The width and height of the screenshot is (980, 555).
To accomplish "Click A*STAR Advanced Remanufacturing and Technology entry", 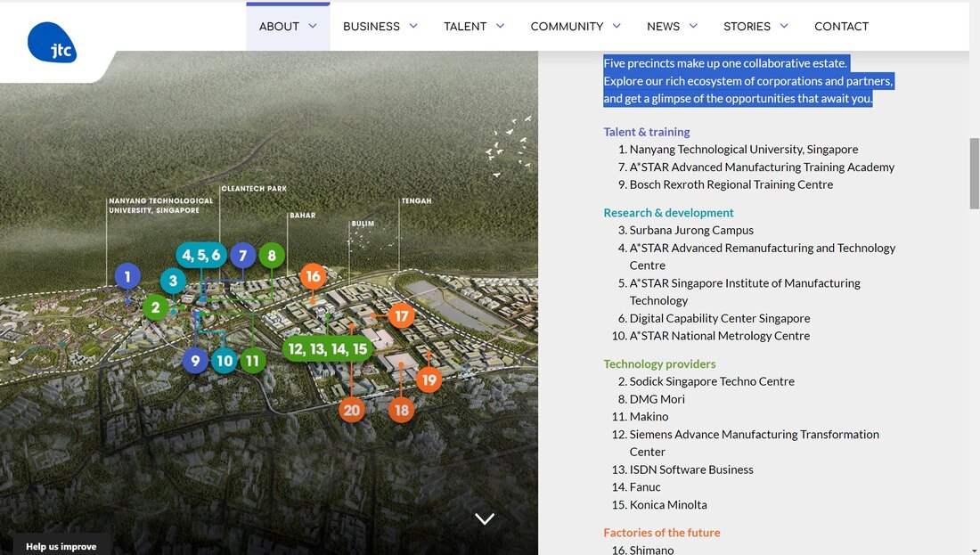I will pos(763,257).
